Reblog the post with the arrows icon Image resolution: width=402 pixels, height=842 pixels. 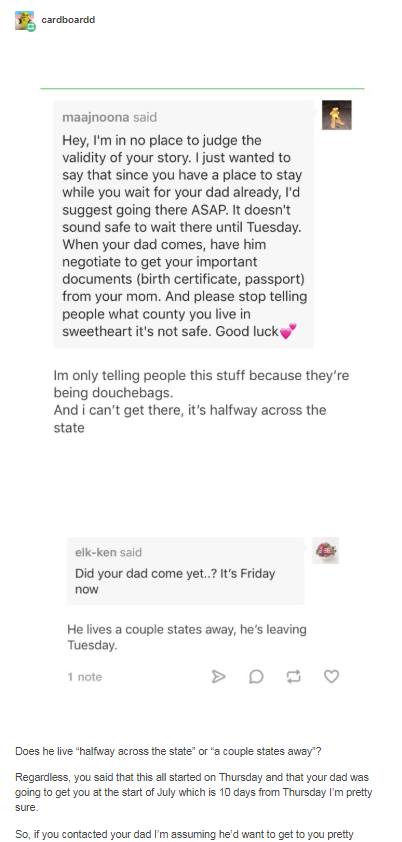(294, 677)
